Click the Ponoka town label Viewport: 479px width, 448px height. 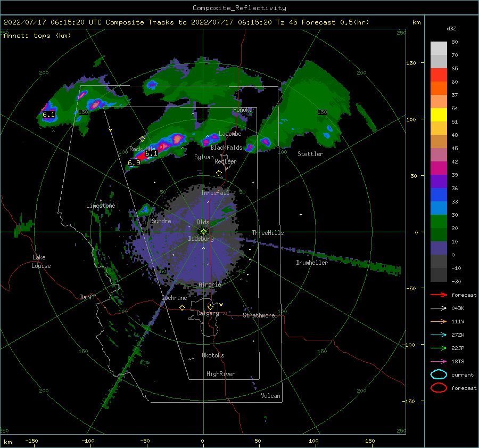pos(243,110)
